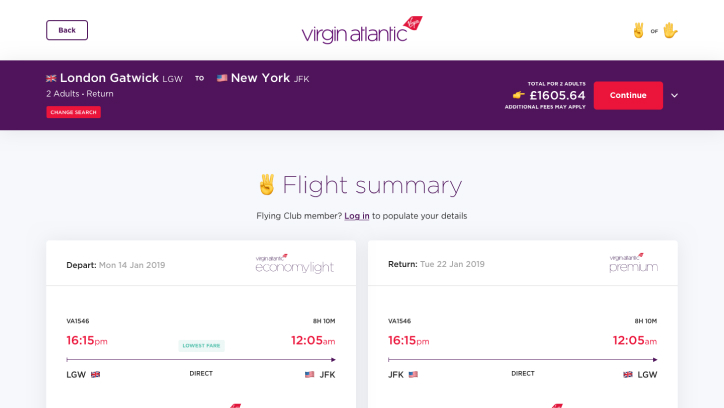
Task: Click the Lowest Fare badge
Action: point(201,346)
